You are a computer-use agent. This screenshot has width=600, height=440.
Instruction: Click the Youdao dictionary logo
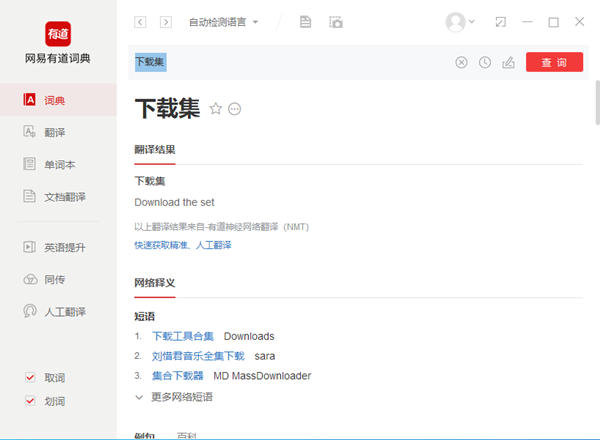(x=58, y=34)
